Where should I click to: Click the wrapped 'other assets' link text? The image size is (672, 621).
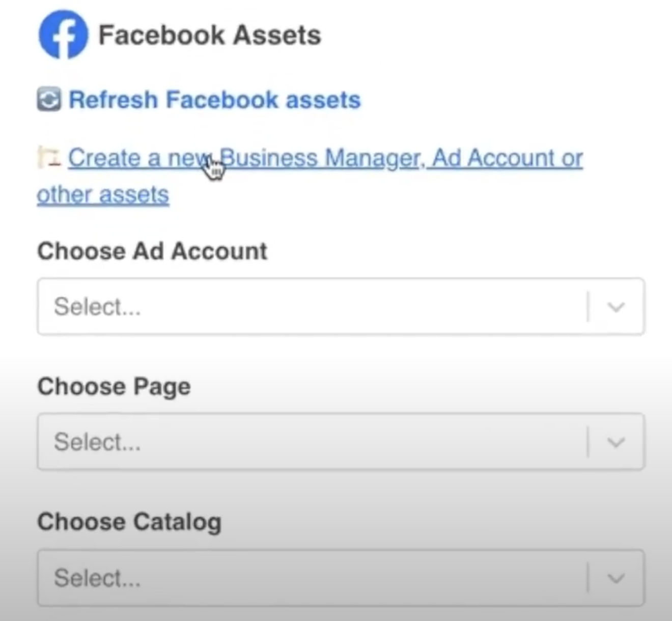click(x=103, y=195)
